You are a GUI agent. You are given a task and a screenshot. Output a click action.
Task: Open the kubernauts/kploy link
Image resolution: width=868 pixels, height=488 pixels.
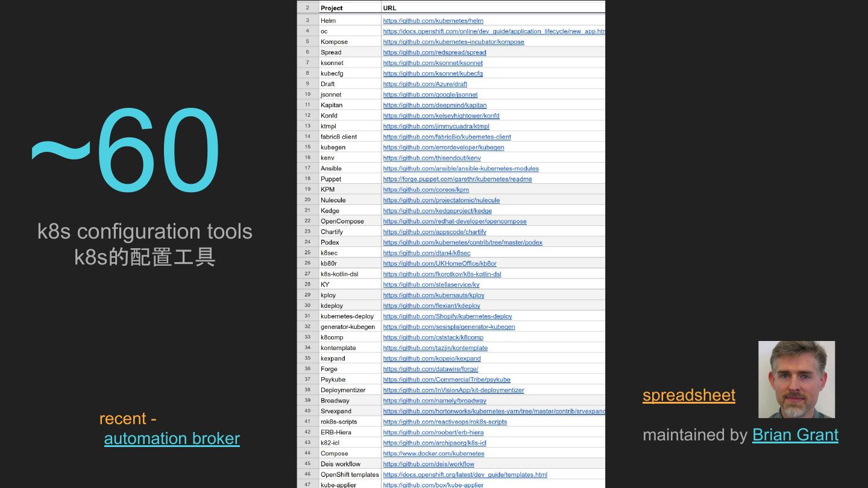coord(433,295)
